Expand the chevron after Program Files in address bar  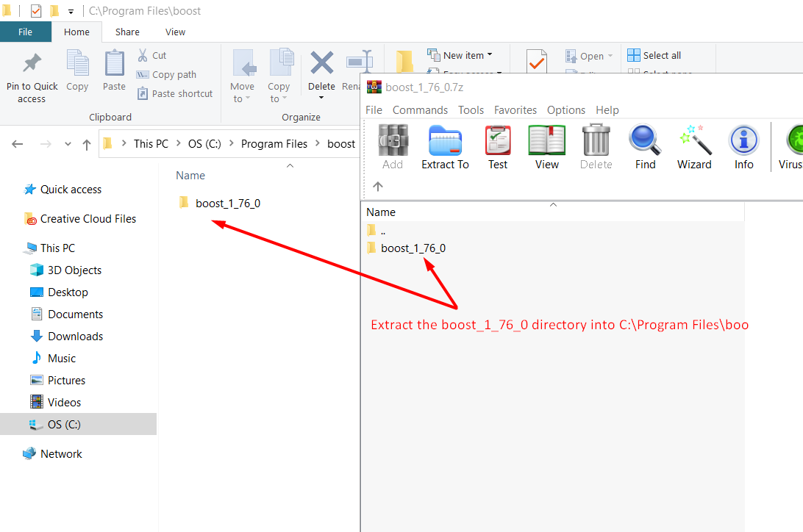[x=318, y=144]
